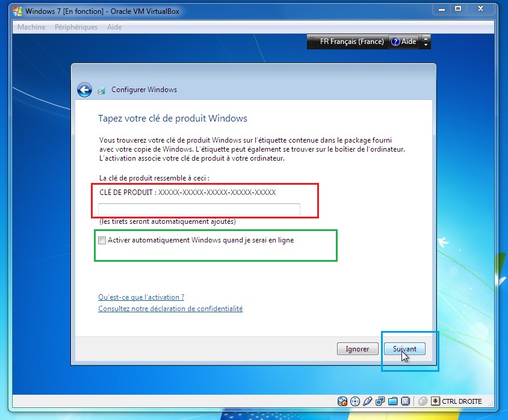Enable automatic Windows activation checkbox

pos(102,240)
